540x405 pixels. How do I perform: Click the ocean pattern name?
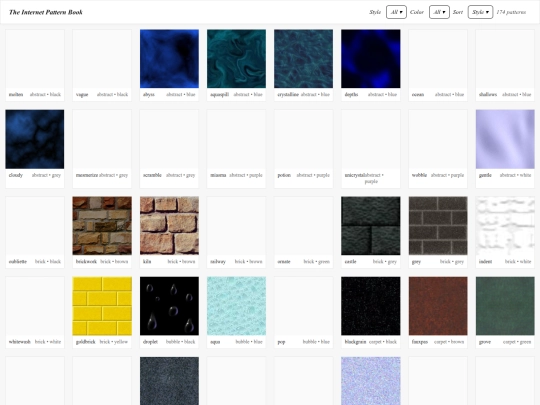pos(418,94)
